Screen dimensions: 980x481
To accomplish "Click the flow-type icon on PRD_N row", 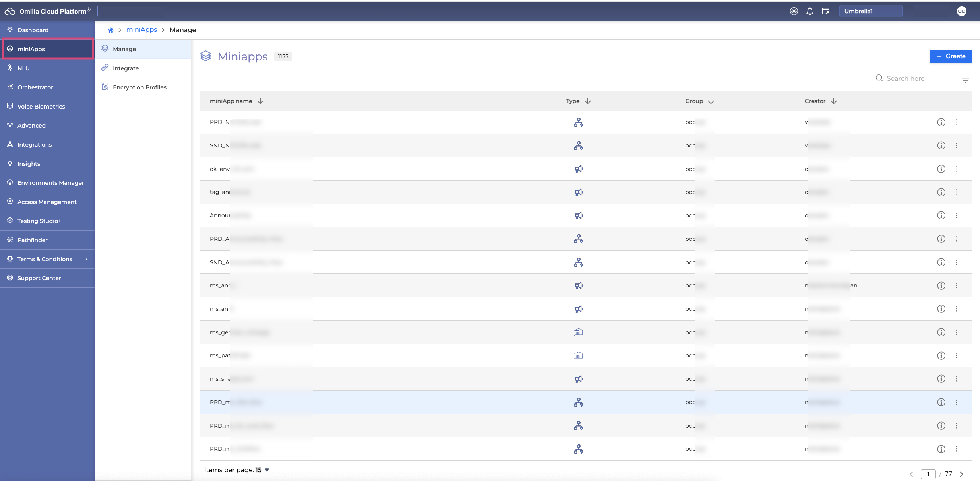I will (578, 122).
